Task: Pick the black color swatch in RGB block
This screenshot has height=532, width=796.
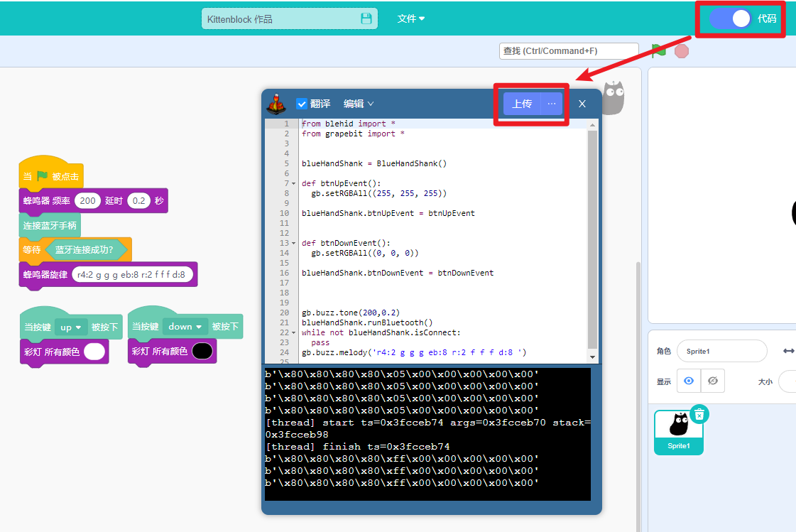Action: click(x=202, y=352)
